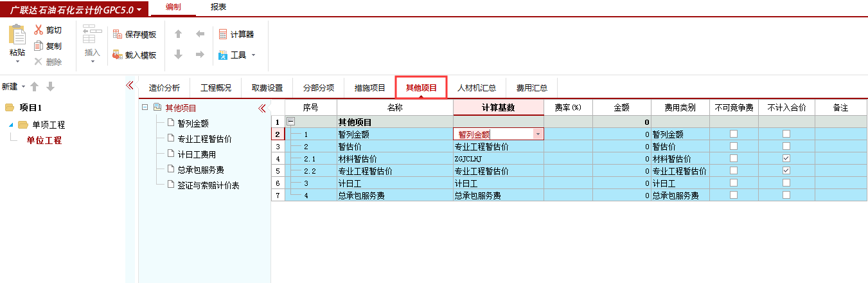
Task: Open the app title dropdown arrow
Action: [139, 10]
